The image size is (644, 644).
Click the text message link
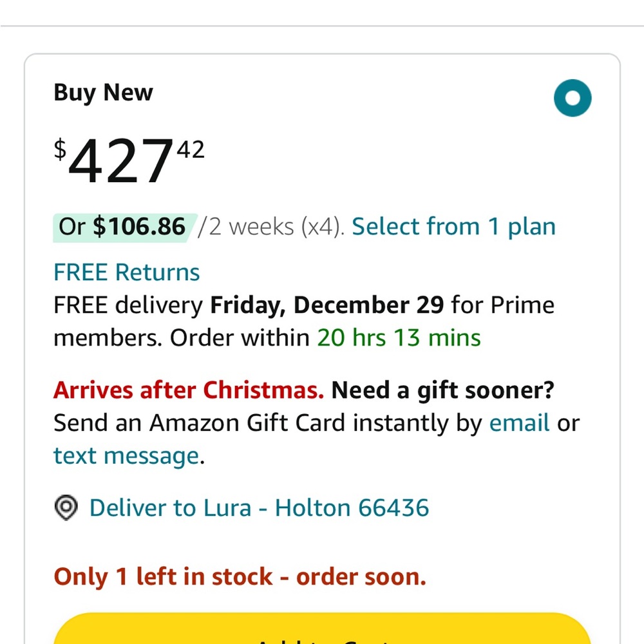pyautogui.click(x=126, y=456)
